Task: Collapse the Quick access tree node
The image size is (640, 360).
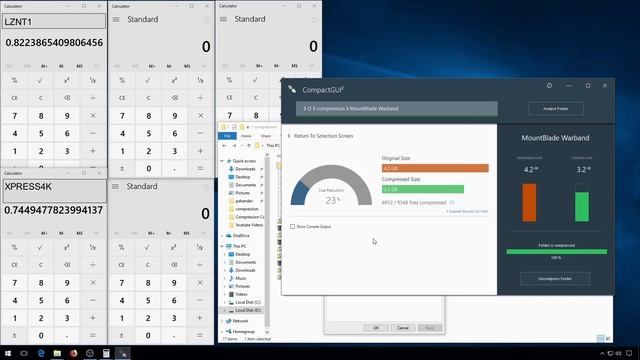Action: coord(222,161)
